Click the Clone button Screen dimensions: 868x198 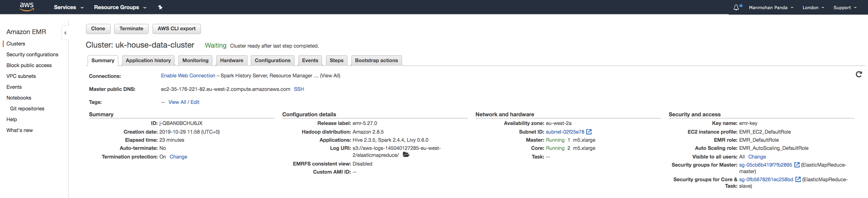98,29
